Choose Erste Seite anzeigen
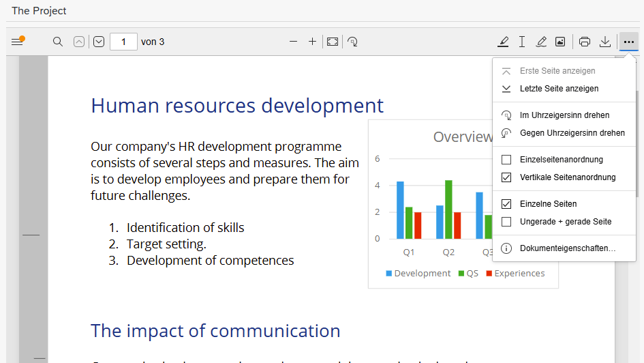 (564, 71)
